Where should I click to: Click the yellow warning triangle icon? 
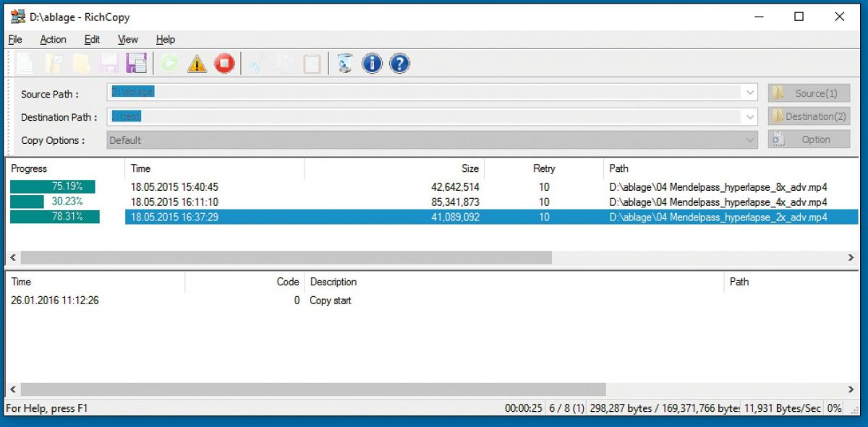point(197,64)
